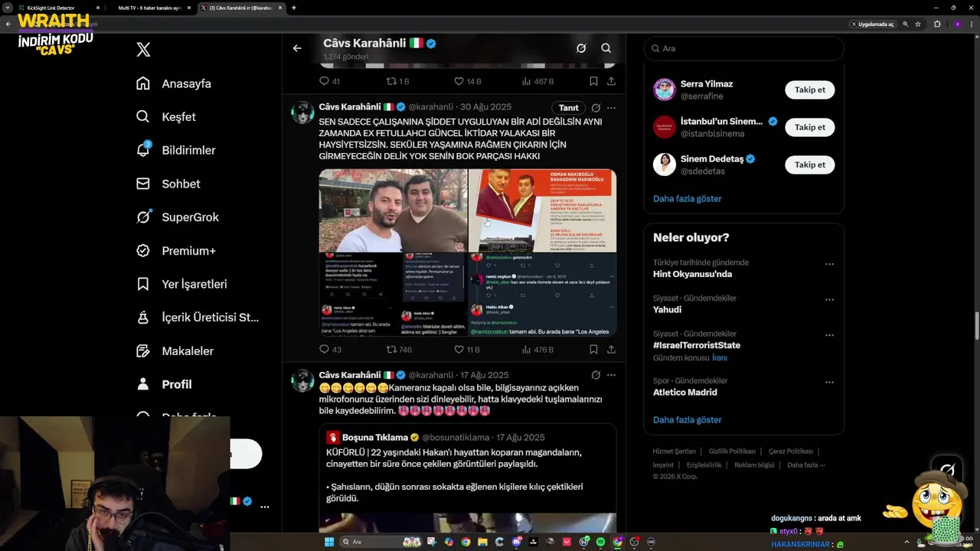Switch to Multi TV browser tab
This screenshot has width=980, height=551.
tap(149, 8)
